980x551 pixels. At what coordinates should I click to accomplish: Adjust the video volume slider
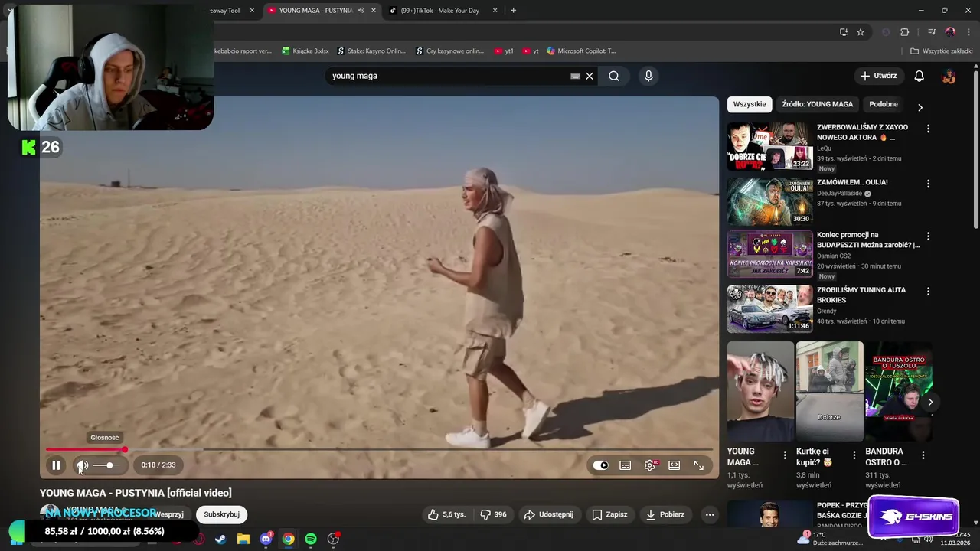(x=104, y=465)
